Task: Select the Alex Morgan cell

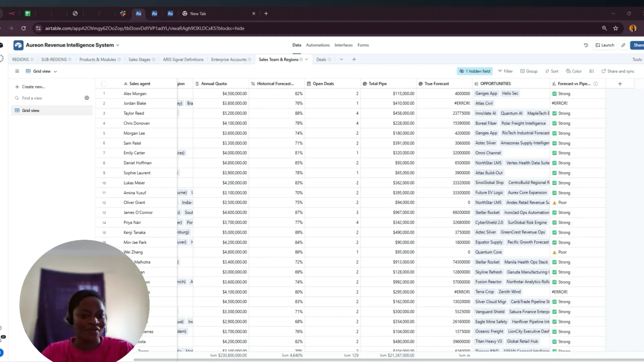Action: 135,94
